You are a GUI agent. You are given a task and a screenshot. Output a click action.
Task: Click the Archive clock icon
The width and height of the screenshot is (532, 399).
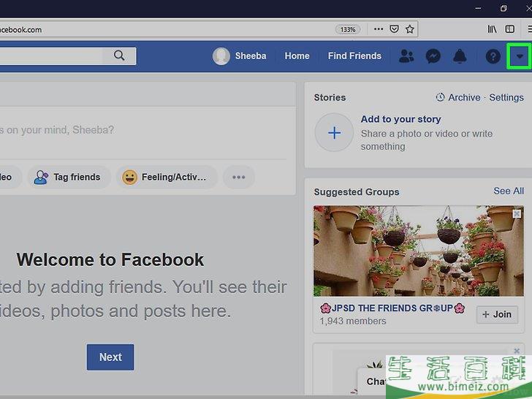(x=440, y=97)
